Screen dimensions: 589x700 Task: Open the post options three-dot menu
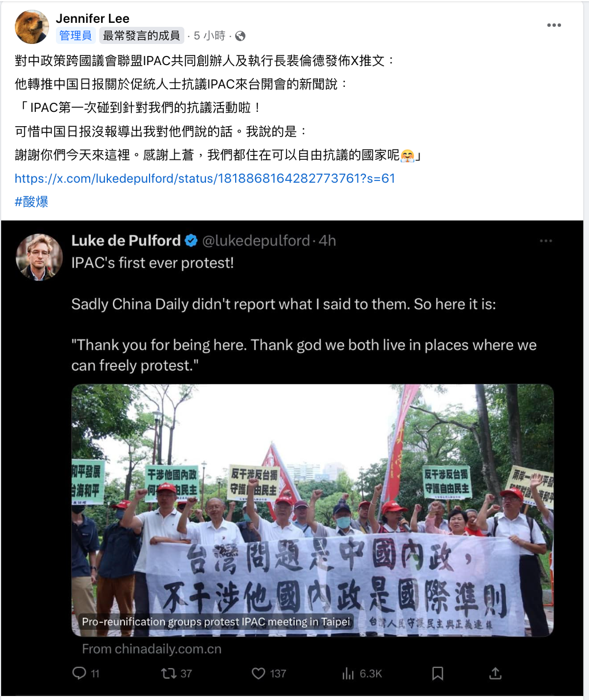554,26
